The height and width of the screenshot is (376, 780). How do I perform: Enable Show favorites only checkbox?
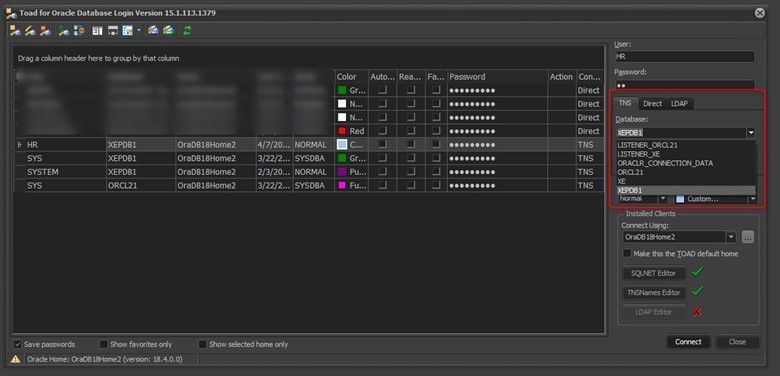(103, 344)
